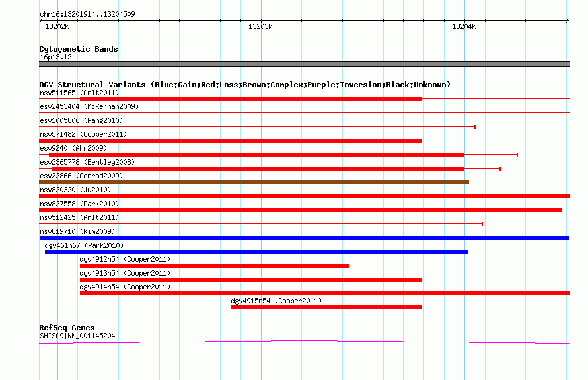
Task: Click the right arrow of the ruler
Action: point(568,21)
